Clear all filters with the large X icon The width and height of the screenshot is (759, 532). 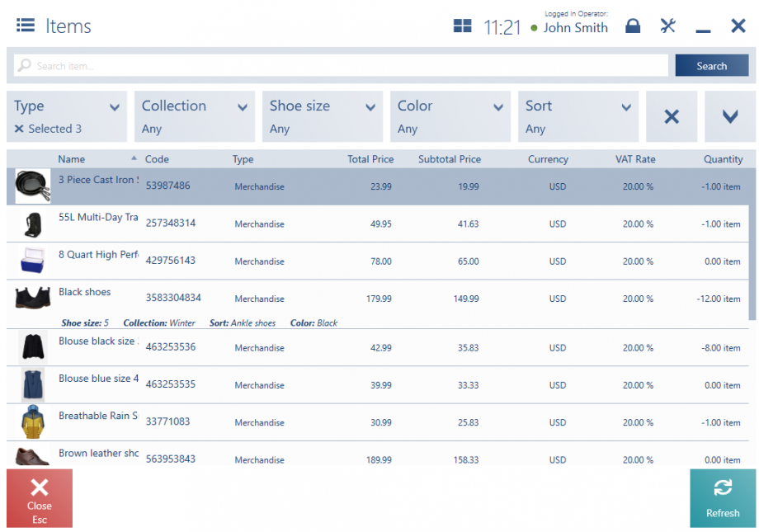pos(672,116)
